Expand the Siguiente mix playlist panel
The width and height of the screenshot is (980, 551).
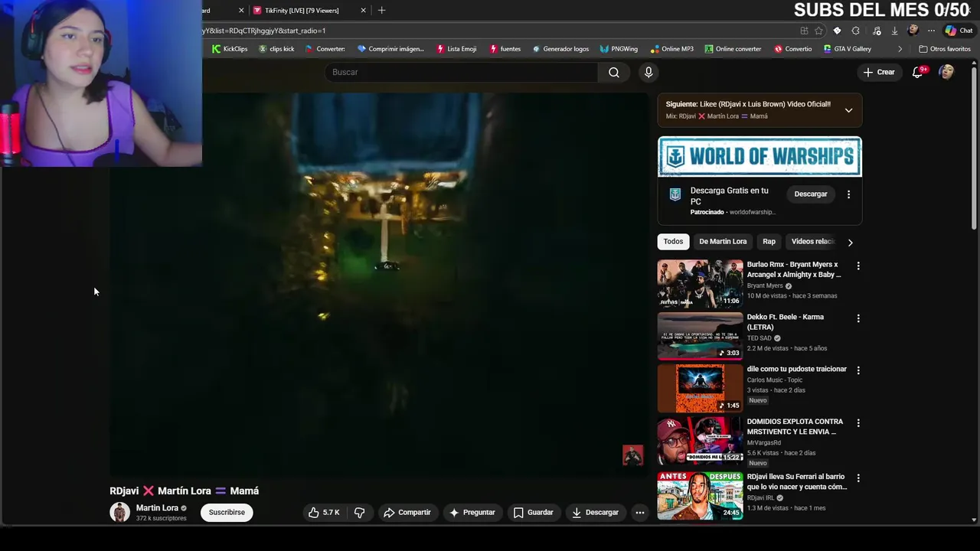coord(848,110)
